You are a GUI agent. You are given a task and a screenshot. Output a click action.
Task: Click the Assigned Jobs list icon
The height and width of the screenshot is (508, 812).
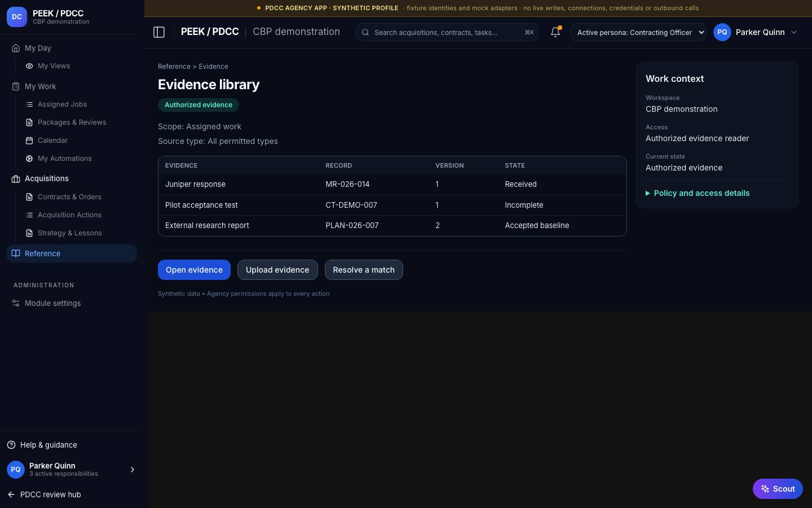click(29, 104)
